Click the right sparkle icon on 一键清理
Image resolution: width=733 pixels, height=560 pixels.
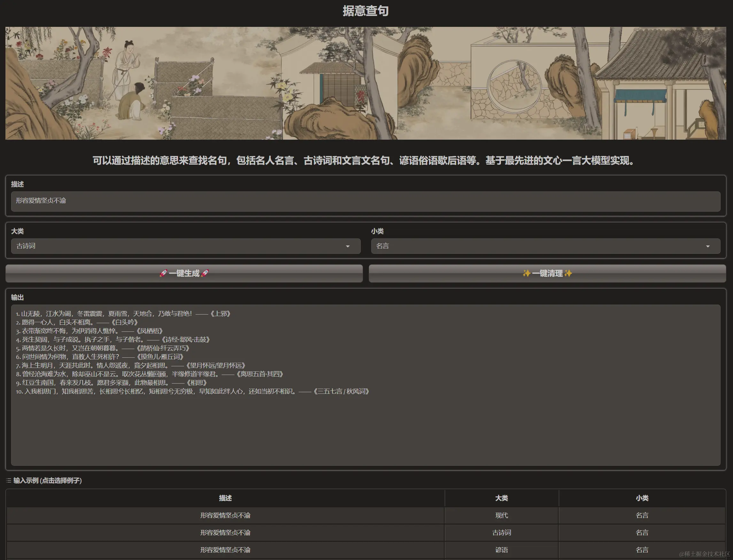[x=568, y=273]
